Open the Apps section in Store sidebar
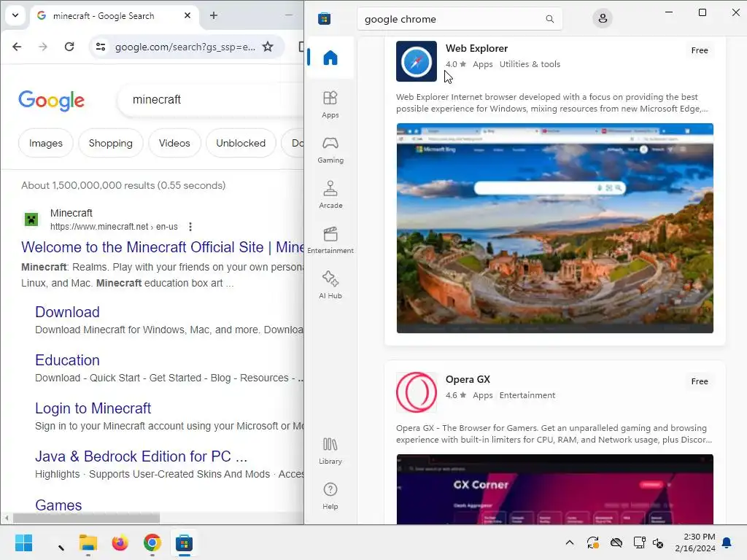Image resolution: width=747 pixels, height=560 pixels. (330, 105)
